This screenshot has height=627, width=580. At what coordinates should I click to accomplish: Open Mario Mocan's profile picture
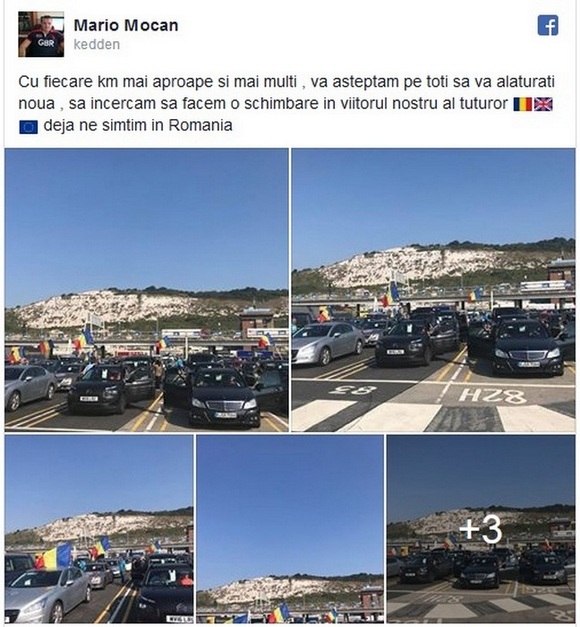coord(41,34)
